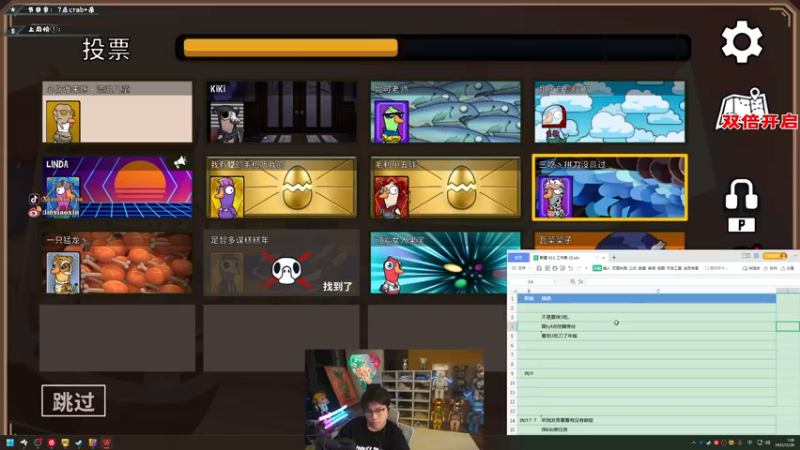Image resolution: width=800 pixels, height=450 pixels.
Task: Open the WPS 文件 menu
Action: pyautogui.click(x=522, y=268)
